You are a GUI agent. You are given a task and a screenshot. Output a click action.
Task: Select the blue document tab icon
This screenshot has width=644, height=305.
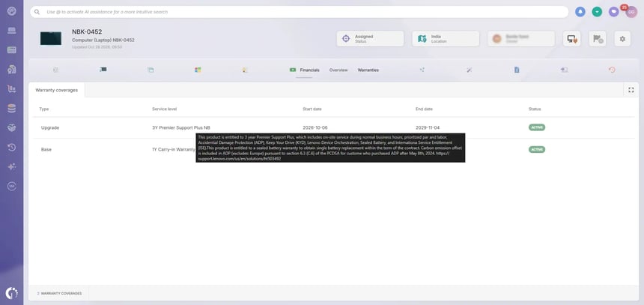point(517,70)
